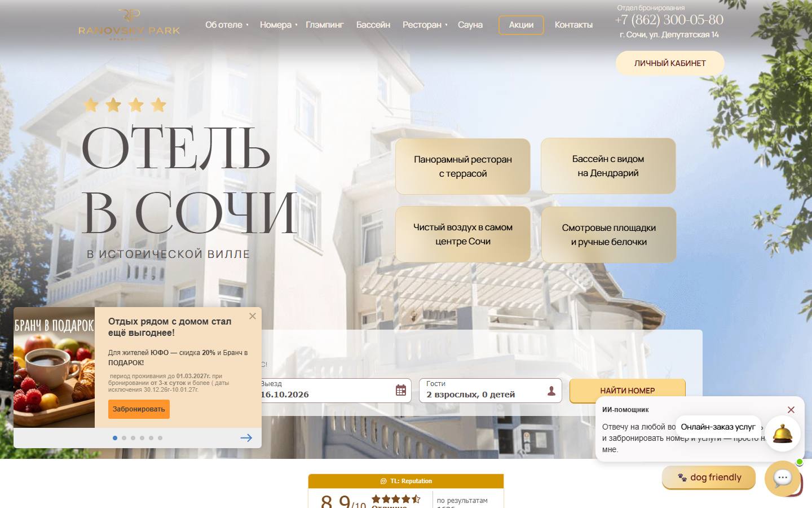Click the paw icon on dog friendly
Viewport: 812px width, 508px height.
pyautogui.click(x=682, y=478)
